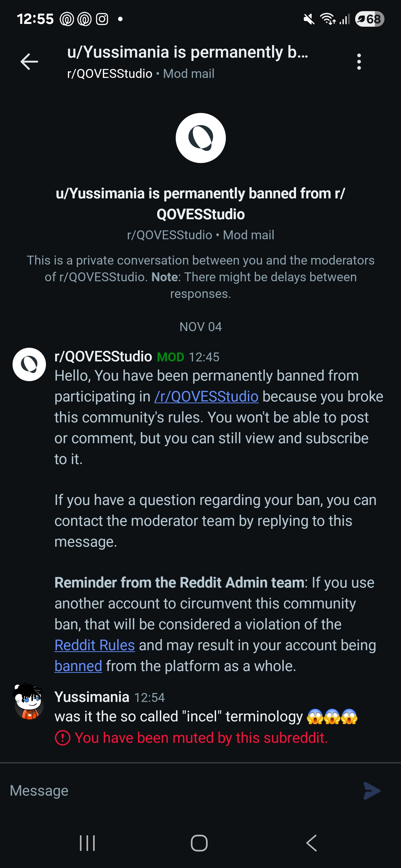
Task: Open the /r/QOVESStudio link
Action: coord(206,397)
